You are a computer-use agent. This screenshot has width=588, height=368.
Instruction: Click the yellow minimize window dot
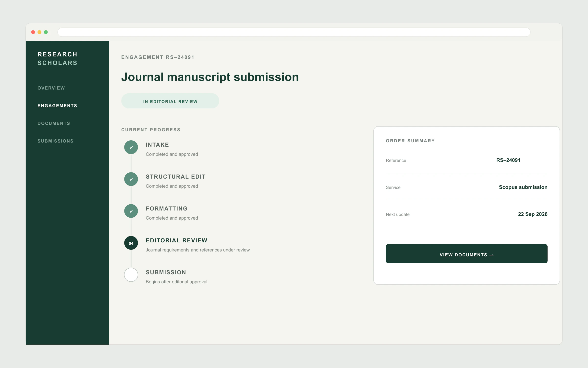(39, 32)
